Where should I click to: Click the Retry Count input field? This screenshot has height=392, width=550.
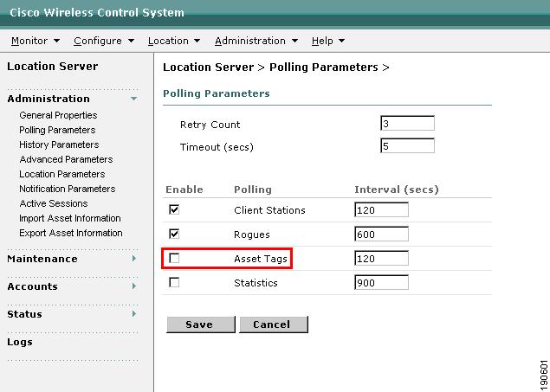point(408,123)
